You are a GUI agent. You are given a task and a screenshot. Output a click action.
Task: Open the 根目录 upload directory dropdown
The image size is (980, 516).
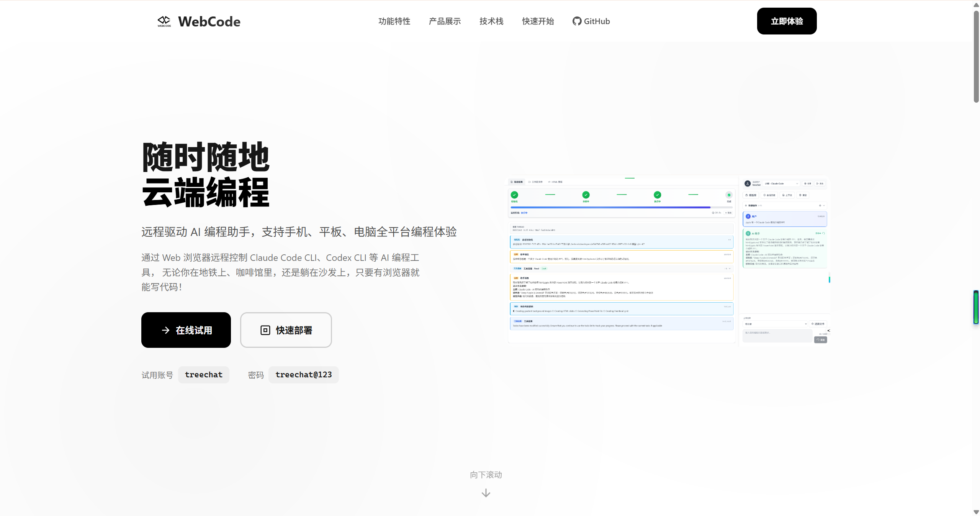coord(775,324)
